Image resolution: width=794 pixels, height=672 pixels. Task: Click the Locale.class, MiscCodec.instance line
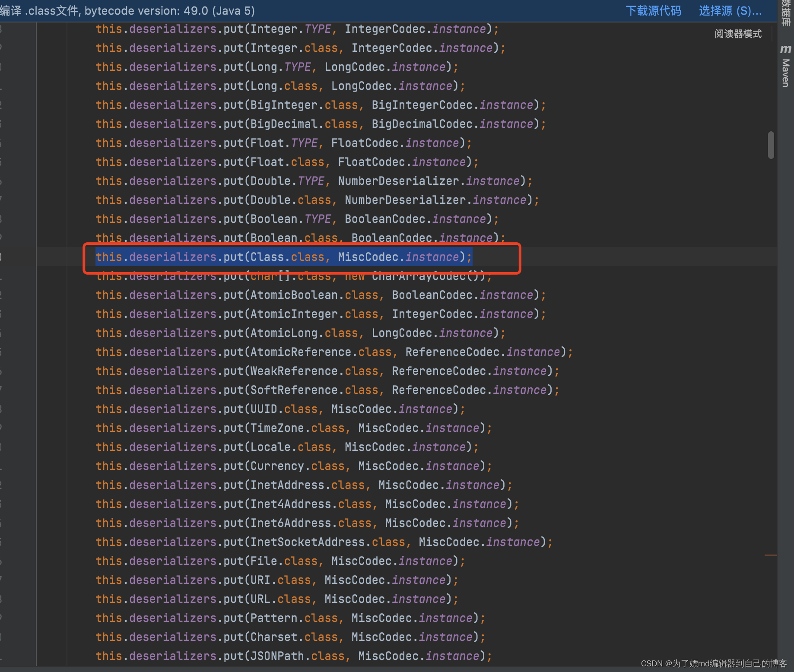tap(287, 447)
